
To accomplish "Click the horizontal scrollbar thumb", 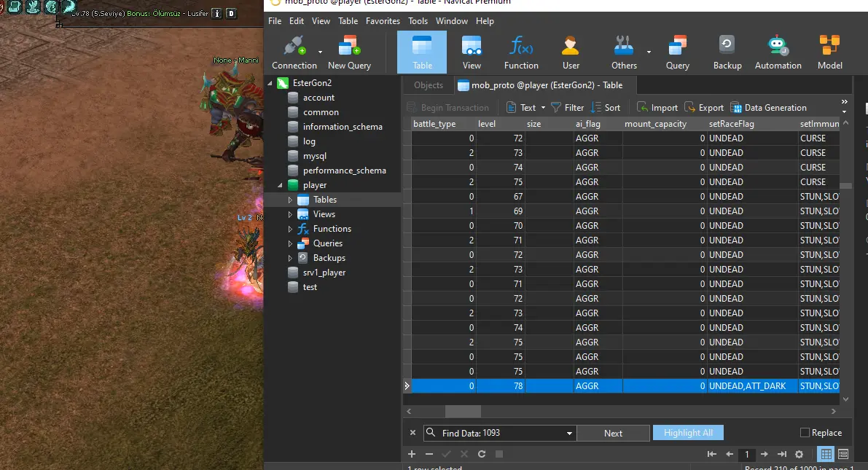I will point(463,412).
